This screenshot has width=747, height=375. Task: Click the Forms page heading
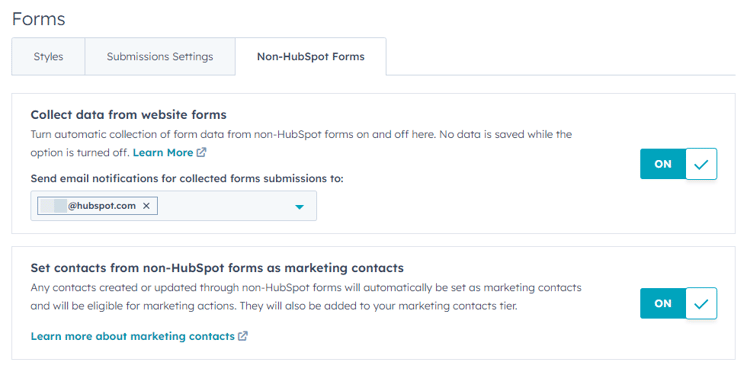39,19
